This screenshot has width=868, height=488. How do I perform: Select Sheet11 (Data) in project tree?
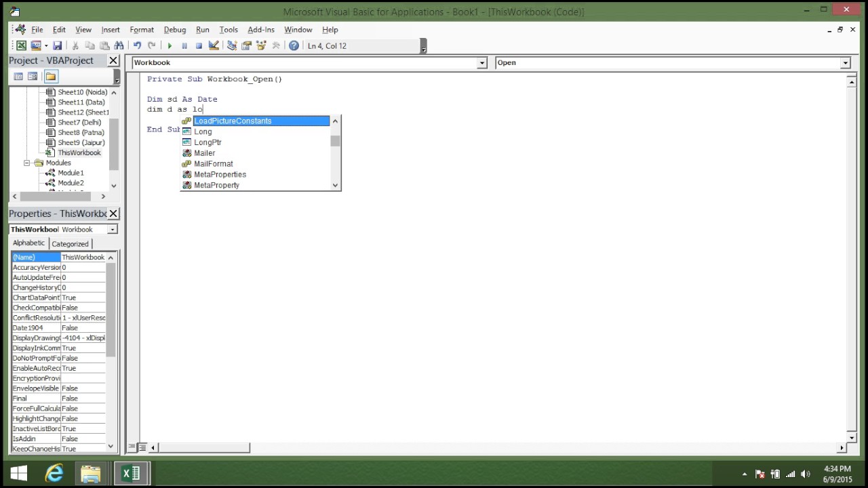pyautogui.click(x=81, y=102)
